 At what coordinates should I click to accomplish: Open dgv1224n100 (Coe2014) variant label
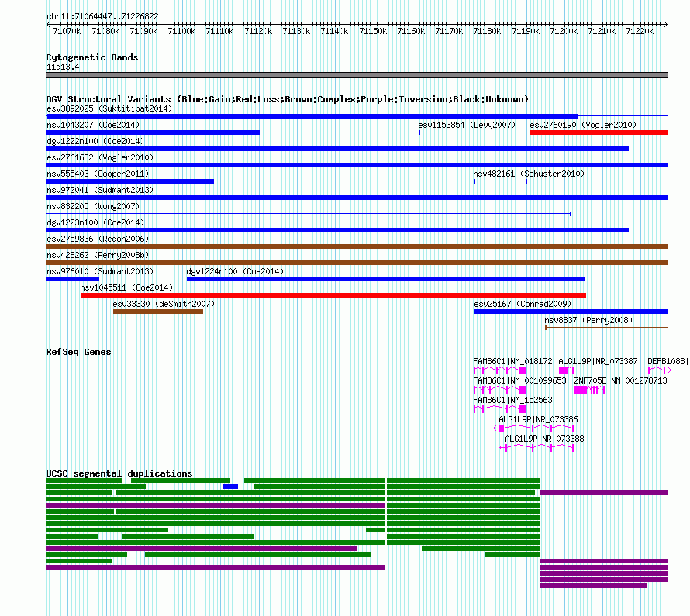point(235,271)
